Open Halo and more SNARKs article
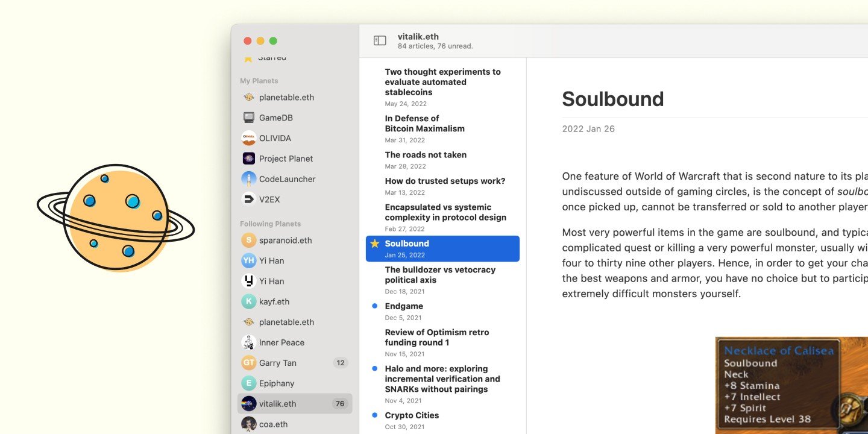 (442, 384)
